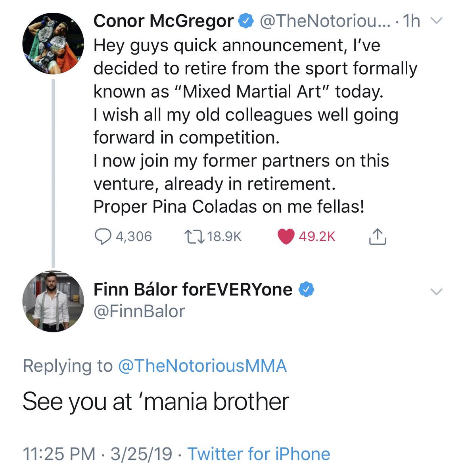This screenshot has width=464, height=476.
Task: View the 4,306 replies count
Action: tap(134, 237)
